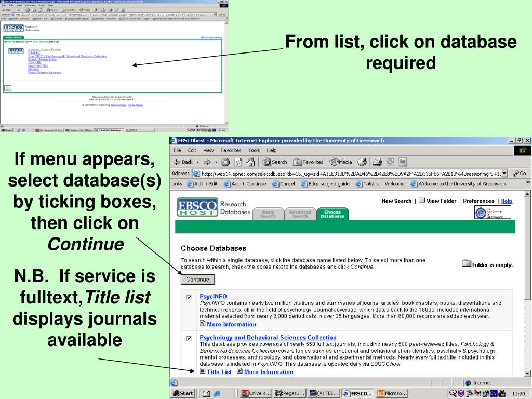
Task: Click the page icon beside PsycINFO's More Information
Action: 203,323
